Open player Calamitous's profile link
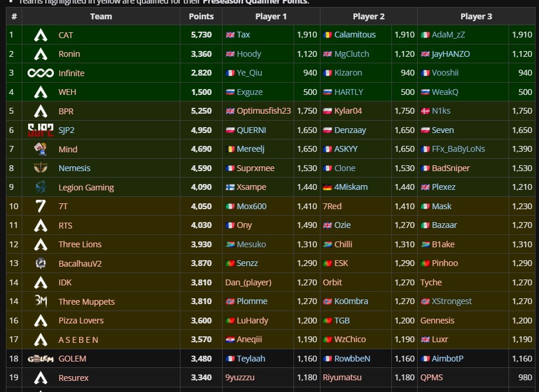Image resolution: width=539 pixels, height=392 pixels. [355, 35]
